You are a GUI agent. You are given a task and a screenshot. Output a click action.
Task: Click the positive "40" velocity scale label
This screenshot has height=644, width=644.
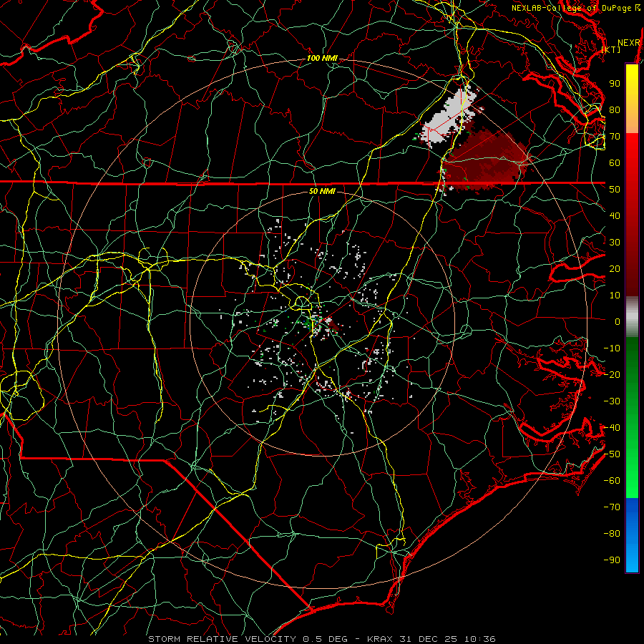615,216
